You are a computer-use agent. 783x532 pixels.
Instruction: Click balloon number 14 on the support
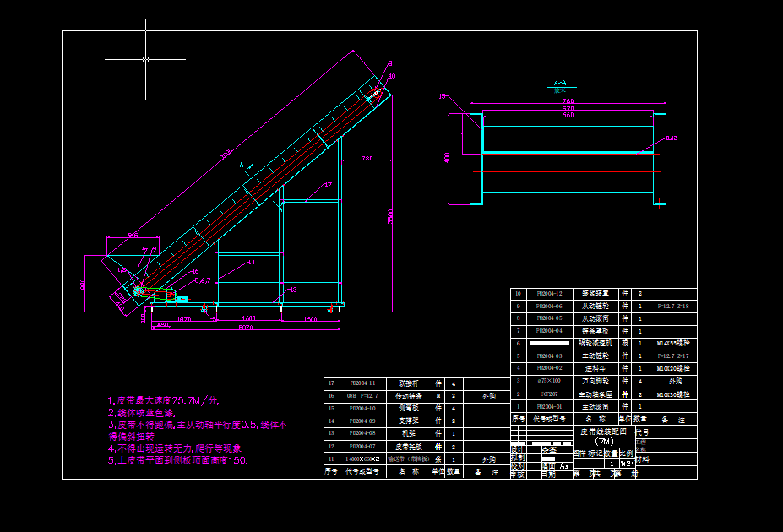point(252,262)
